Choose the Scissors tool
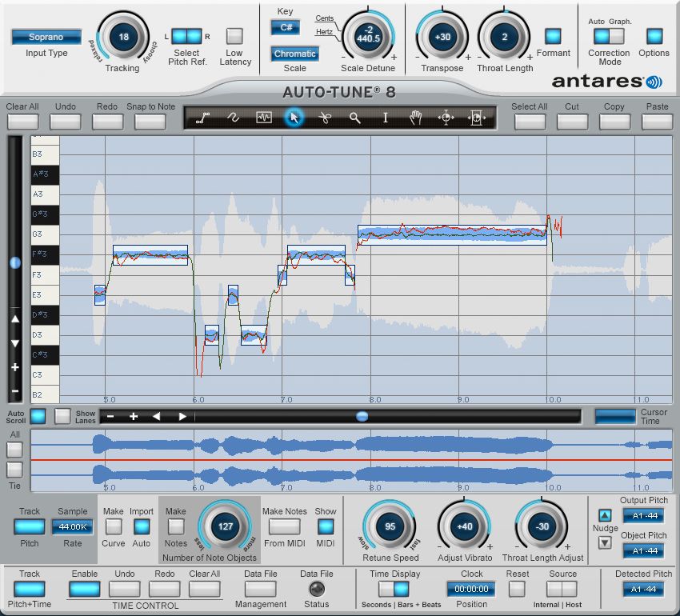 tap(324, 118)
